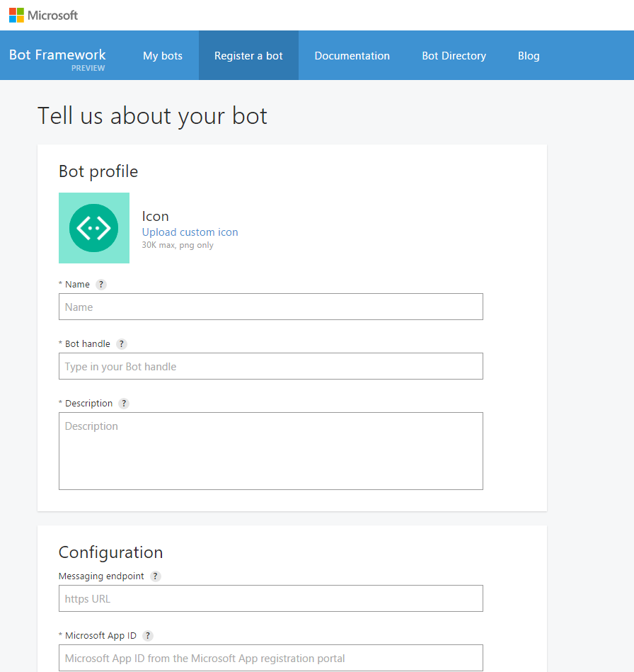Open the help tooltip next to Description
Screen dimensions: 634x672
tap(124, 403)
